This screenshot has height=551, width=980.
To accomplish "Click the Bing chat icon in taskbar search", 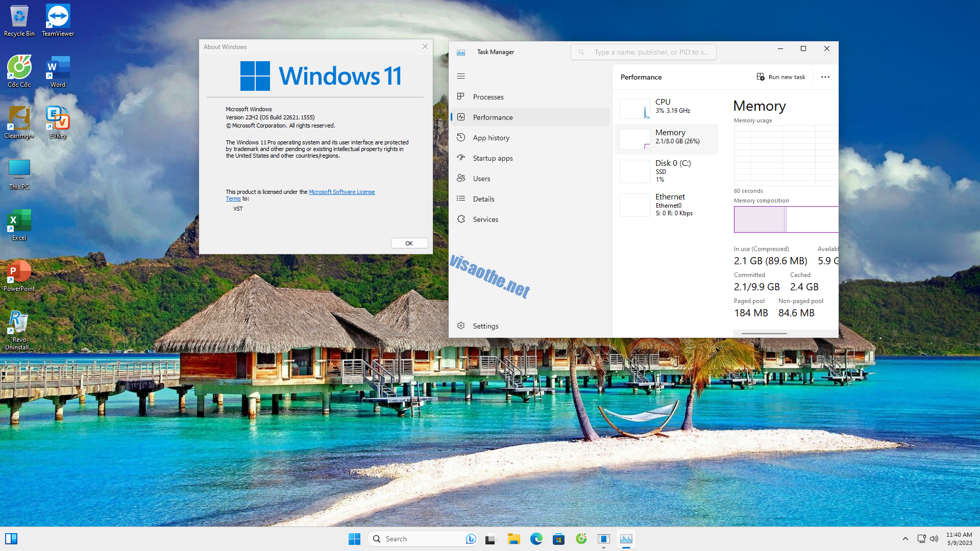I will coord(471,539).
